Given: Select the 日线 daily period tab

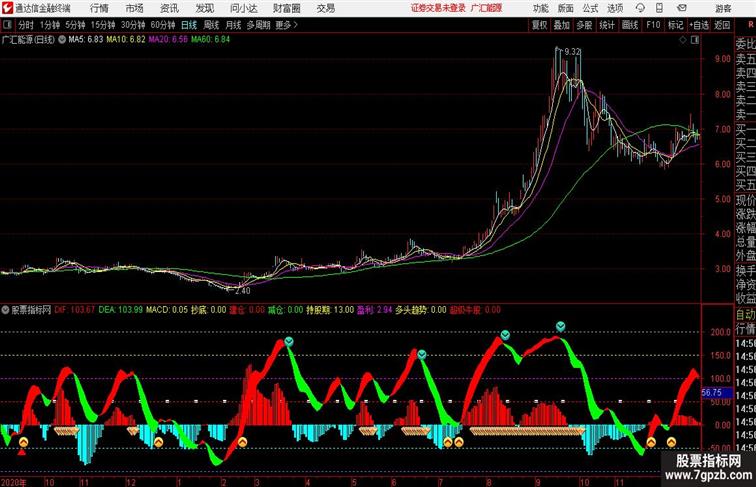Looking at the screenshot, I should click(189, 25).
